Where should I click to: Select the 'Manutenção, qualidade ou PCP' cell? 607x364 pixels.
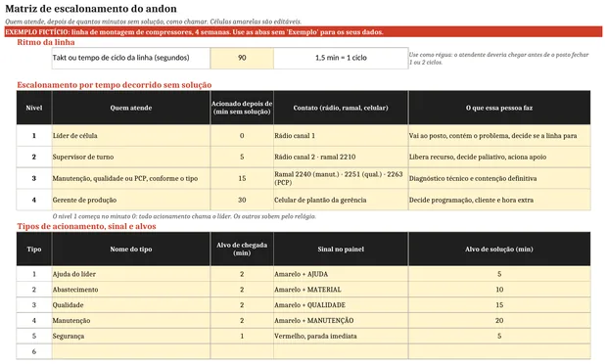coord(131,178)
